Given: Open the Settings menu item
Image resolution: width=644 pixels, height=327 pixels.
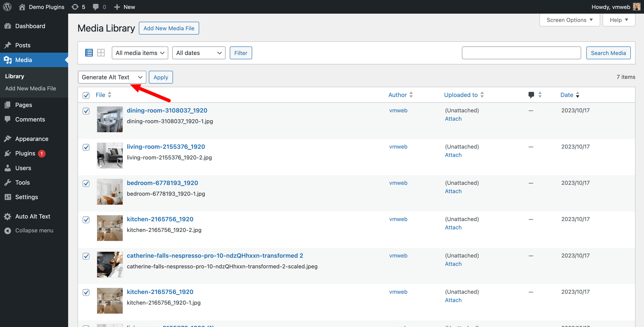Looking at the screenshot, I should point(34,197).
